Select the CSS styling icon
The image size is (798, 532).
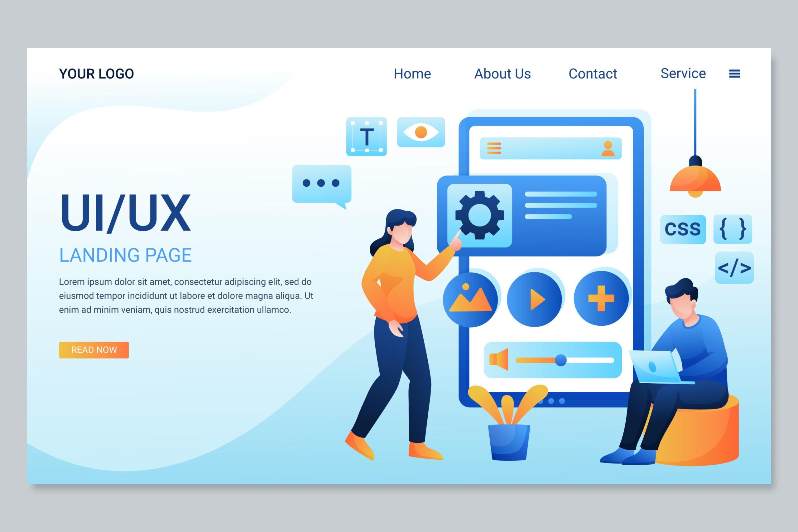click(x=682, y=228)
